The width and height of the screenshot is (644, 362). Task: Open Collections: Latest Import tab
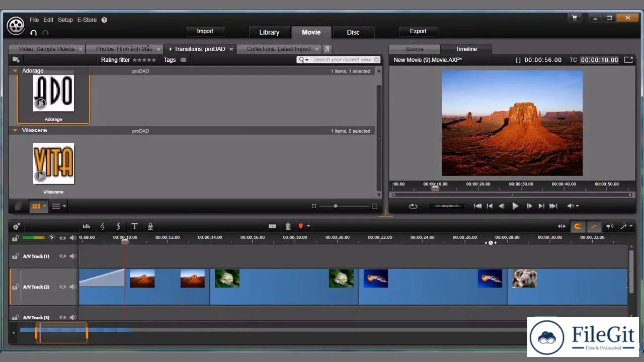[x=279, y=49]
